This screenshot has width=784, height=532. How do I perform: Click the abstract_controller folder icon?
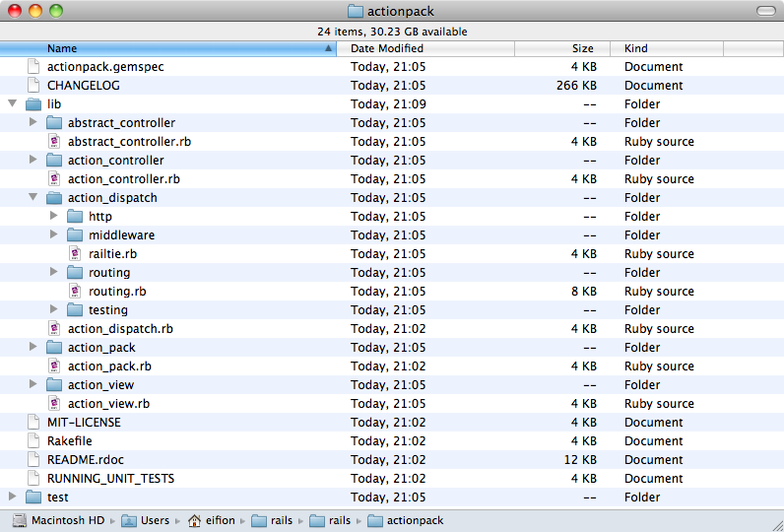[x=54, y=122]
